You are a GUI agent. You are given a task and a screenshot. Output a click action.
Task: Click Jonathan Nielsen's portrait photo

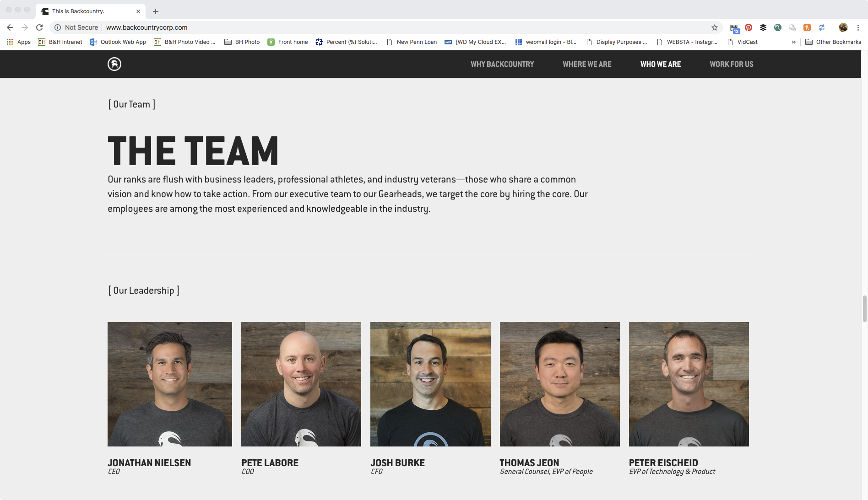(x=170, y=384)
